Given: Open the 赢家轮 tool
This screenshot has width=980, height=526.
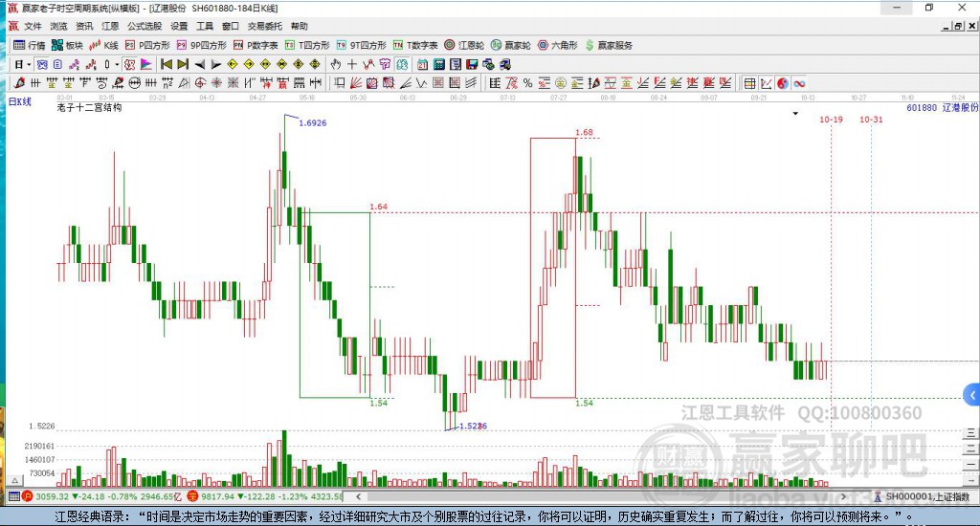Looking at the screenshot, I should 511,45.
